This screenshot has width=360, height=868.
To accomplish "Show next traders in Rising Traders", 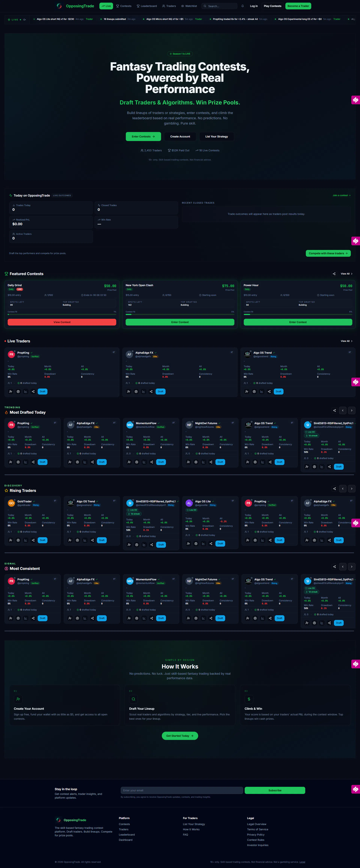I will click(x=352, y=489).
